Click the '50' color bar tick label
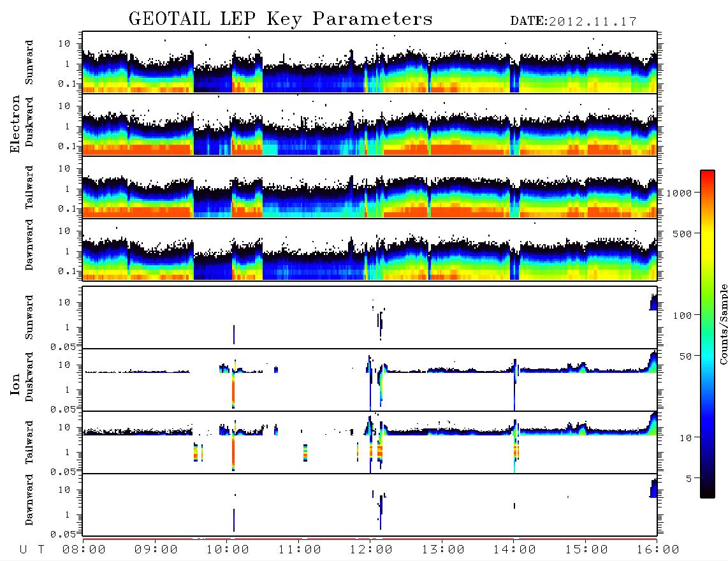Screen dimensions: 728x561 click(686, 356)
